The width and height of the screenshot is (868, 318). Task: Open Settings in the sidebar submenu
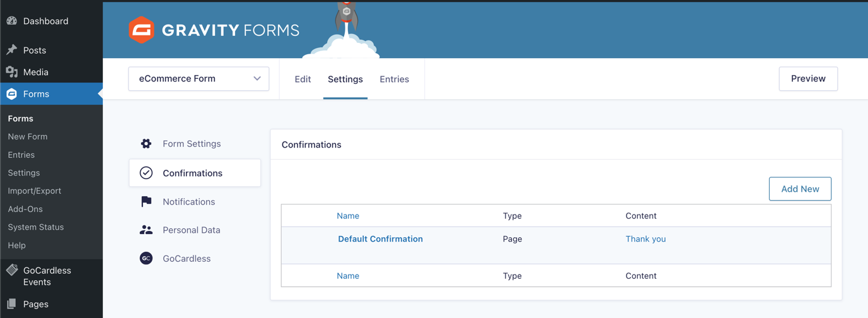point(24,173)
